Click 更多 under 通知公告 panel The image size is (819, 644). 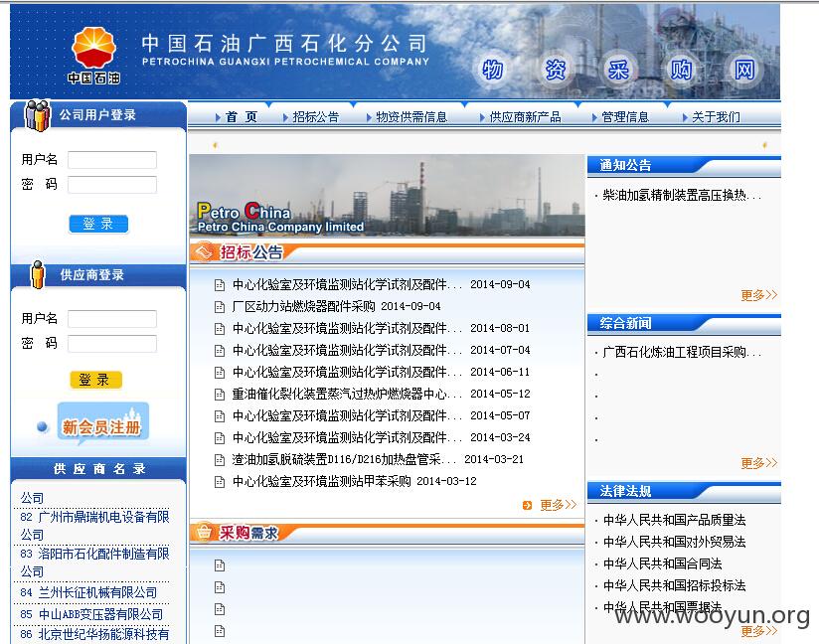759,295
